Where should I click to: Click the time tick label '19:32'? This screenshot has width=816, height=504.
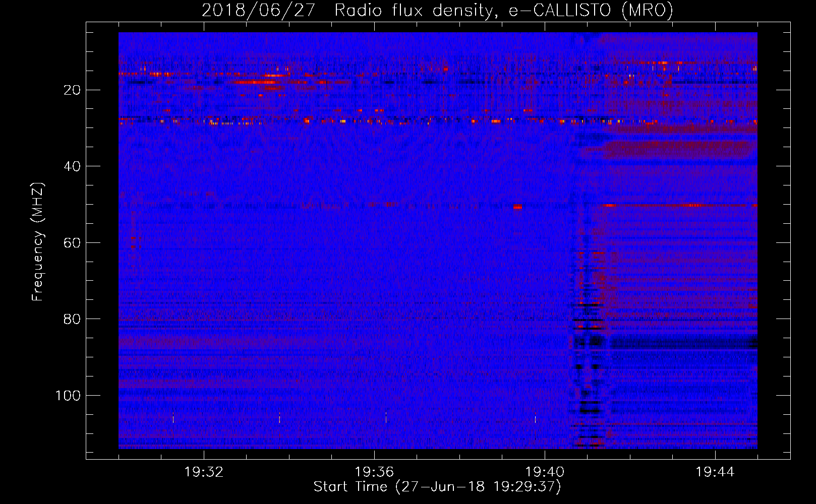point(204,472)
